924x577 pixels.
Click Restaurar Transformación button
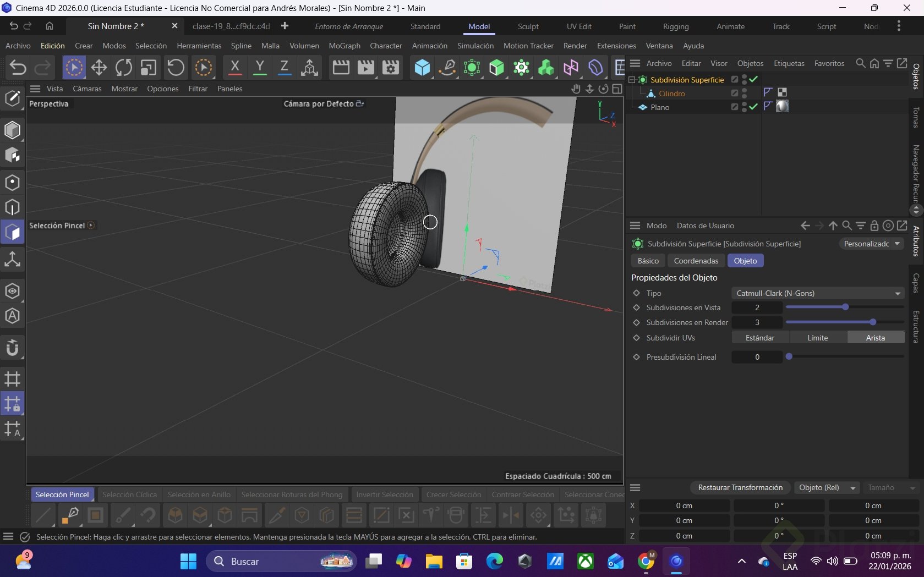[x=740, y=487]
